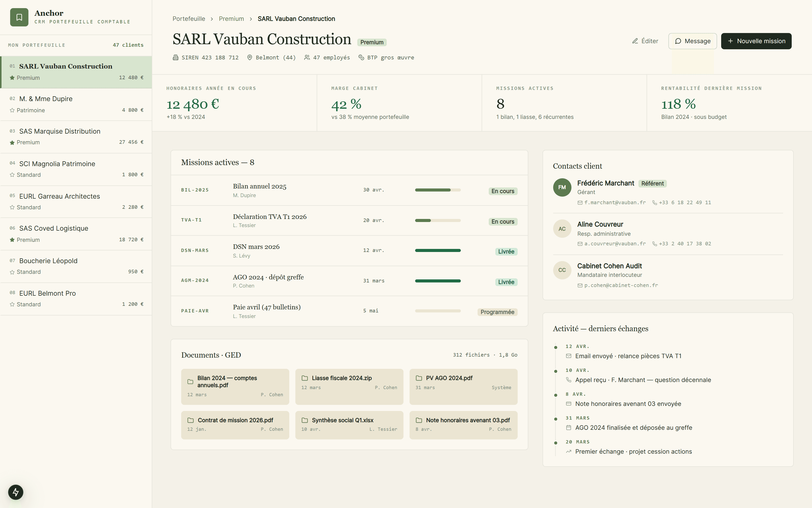Click the AC avatar of Aline Couvreur

pyautogui.click(x=562, y=229)
